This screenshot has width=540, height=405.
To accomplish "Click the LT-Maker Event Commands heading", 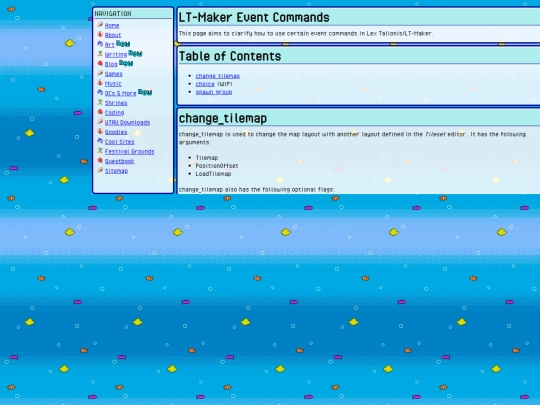I will (254, 18).
